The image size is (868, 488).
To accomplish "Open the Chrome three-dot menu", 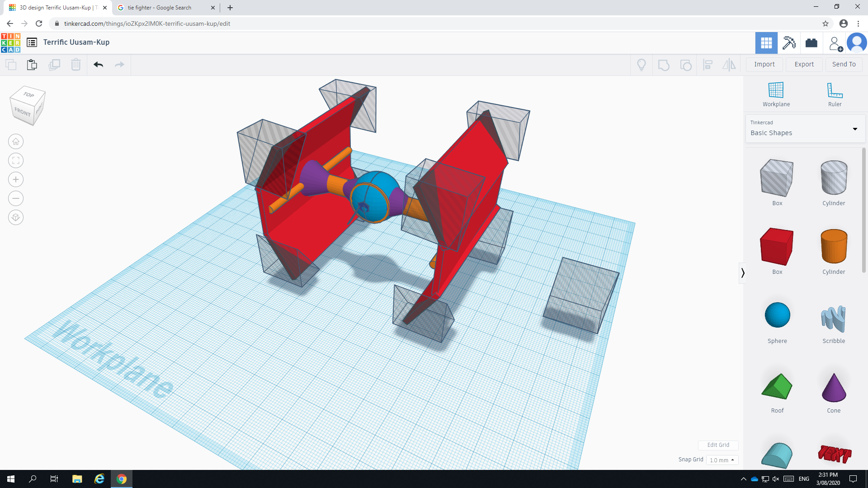I will [858, 23].
